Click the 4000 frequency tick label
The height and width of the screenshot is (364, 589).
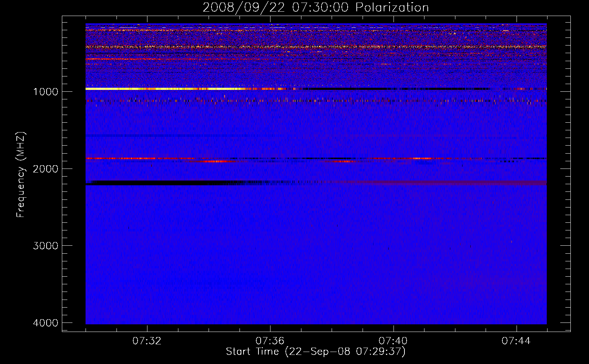click(x=46, y=323)
